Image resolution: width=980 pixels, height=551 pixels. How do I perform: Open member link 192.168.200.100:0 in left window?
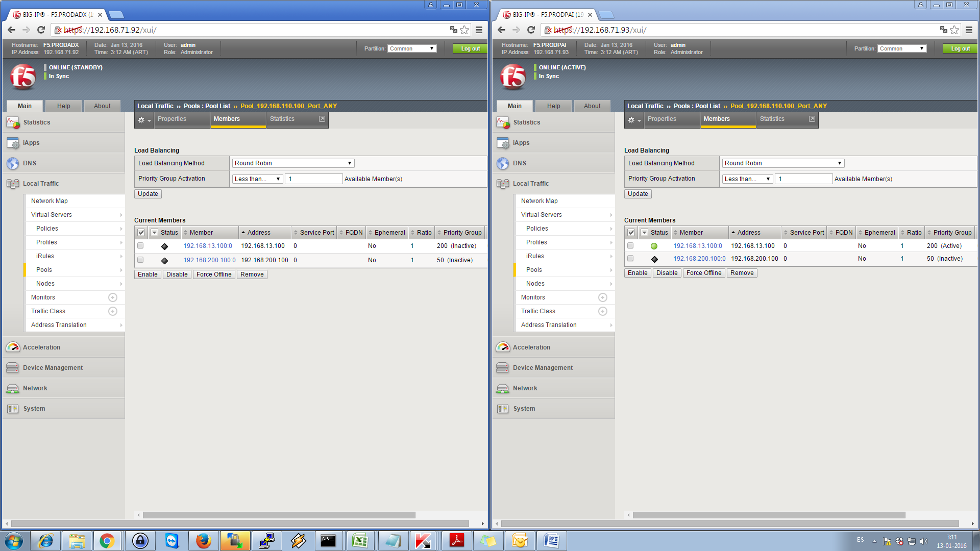(209, 260)
